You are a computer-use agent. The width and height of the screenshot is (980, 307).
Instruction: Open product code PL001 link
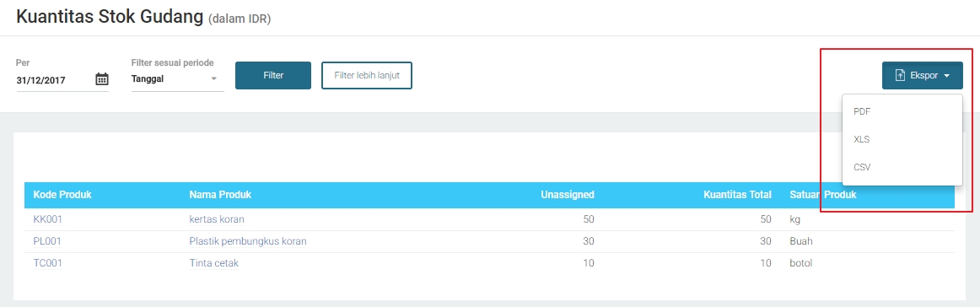click(x=47, y=241)
